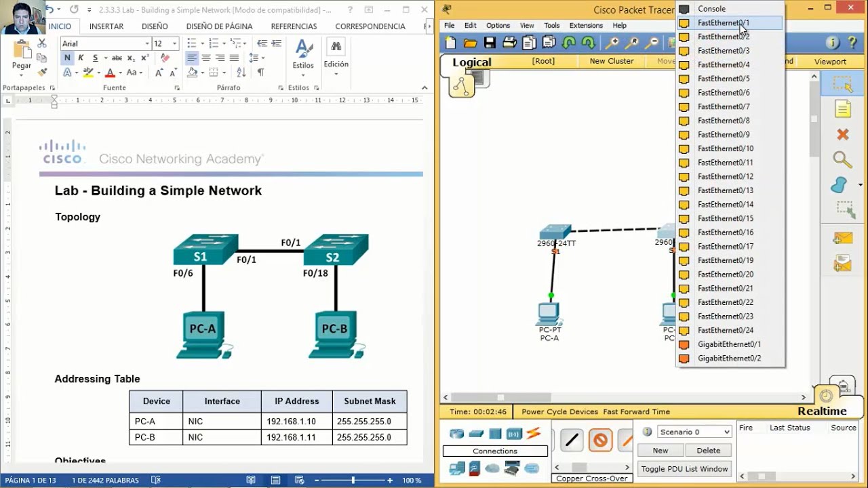Choose the Add Complex PDU envelope tool
The height and width of the screenshot is (488, 868).
click(x=842, y=263)
